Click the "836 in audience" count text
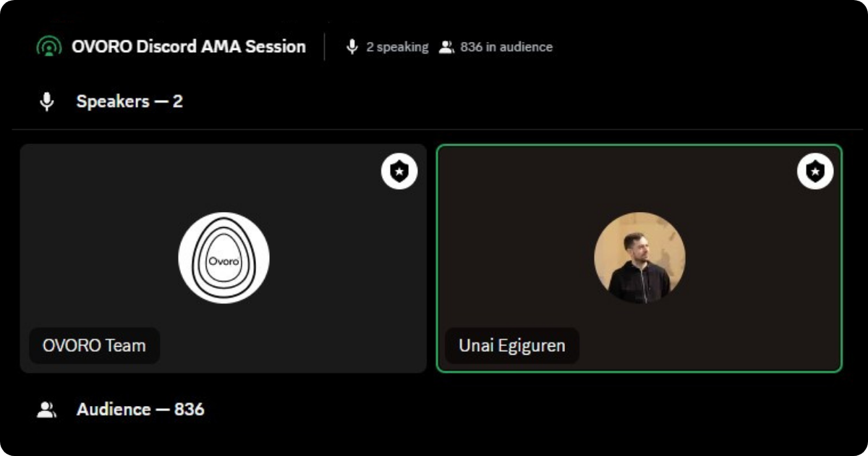The height and width of the screenshot is (456, 868). [506, 47]
